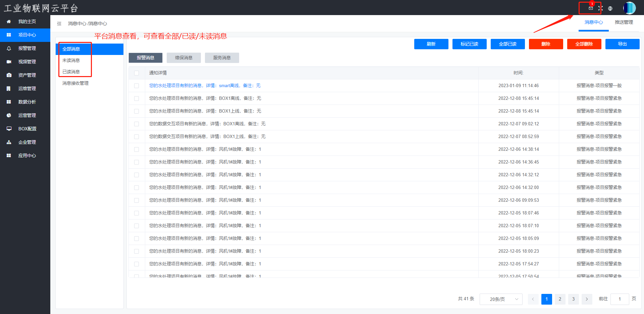
Task: Click camera icon beside 视频管理
Action: tap(9, 62)
